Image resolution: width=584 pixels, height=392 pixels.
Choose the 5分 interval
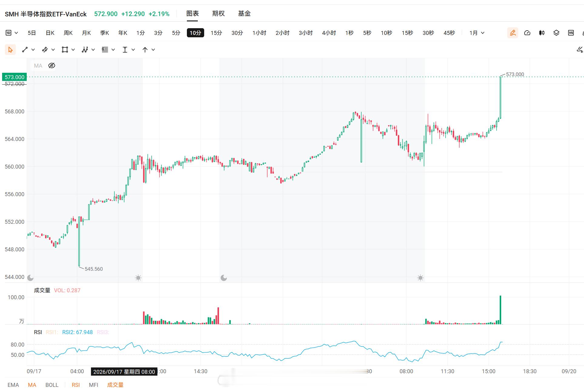tap(176, 33)
